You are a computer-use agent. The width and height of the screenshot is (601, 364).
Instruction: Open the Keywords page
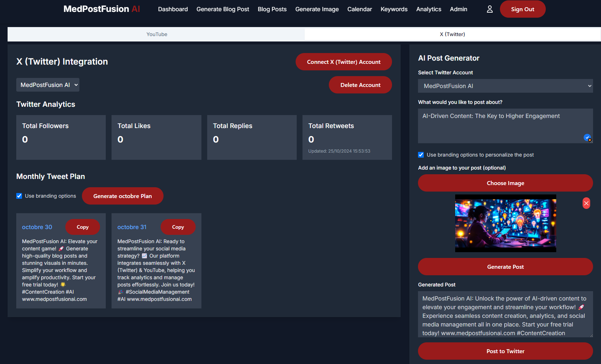click(x=394, y=9)
